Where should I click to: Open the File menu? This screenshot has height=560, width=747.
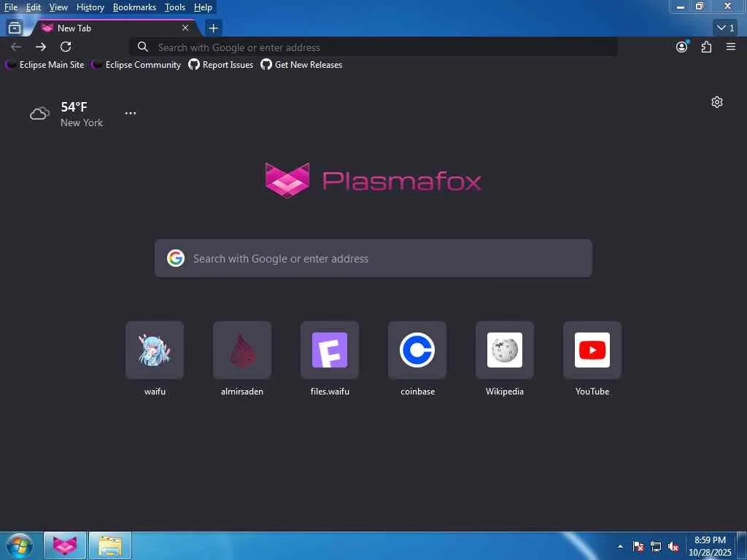coord(10,7)
